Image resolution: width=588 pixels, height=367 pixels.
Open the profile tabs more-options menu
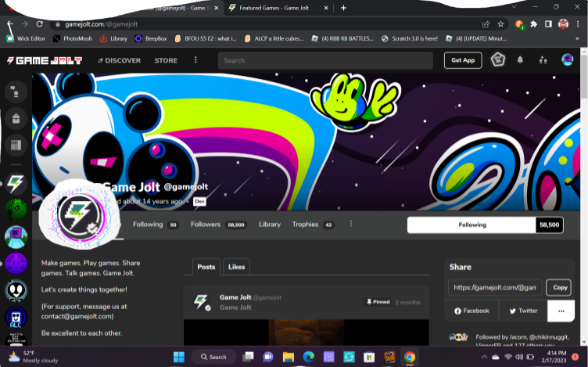(x=351, y=224)
